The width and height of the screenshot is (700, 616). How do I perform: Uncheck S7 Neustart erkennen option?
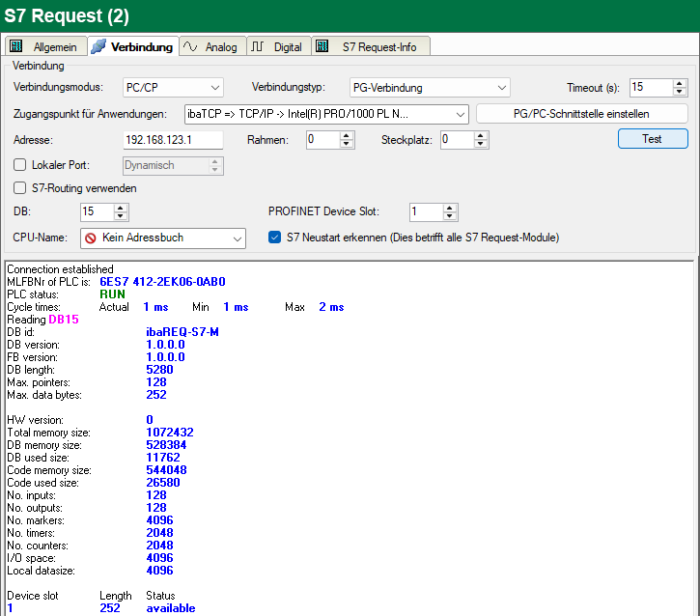click(x=274, y=238)
